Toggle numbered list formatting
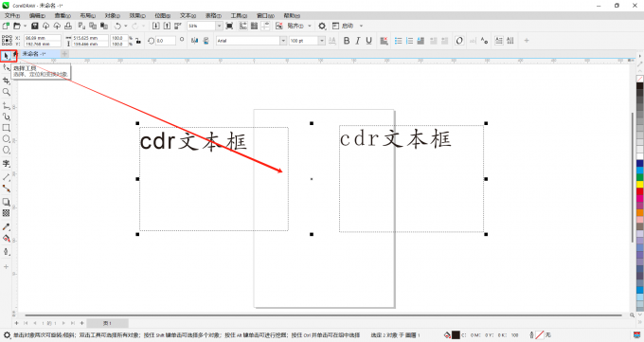The height and width of the screenshot is (342, 644). pyautogui.click(x=409, y=41)
